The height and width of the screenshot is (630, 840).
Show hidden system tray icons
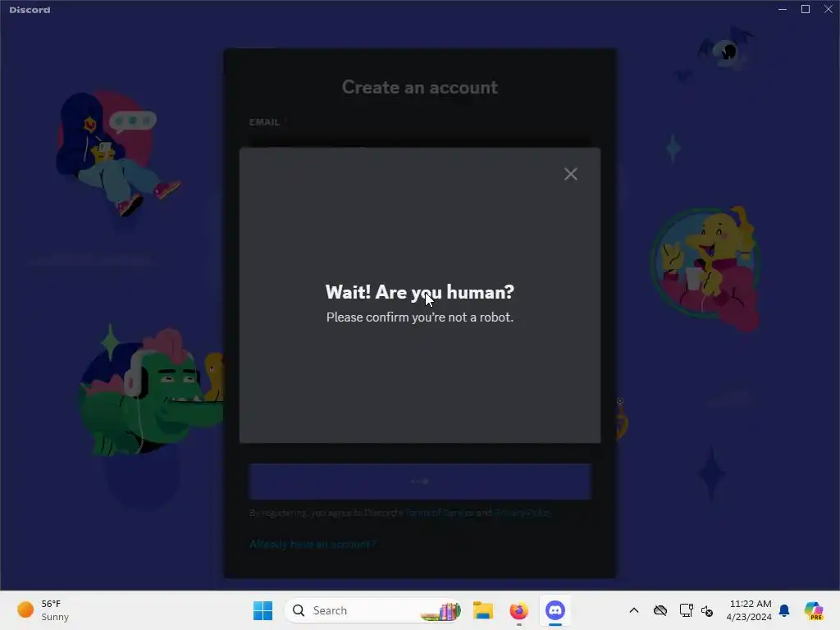pos(634,610)
